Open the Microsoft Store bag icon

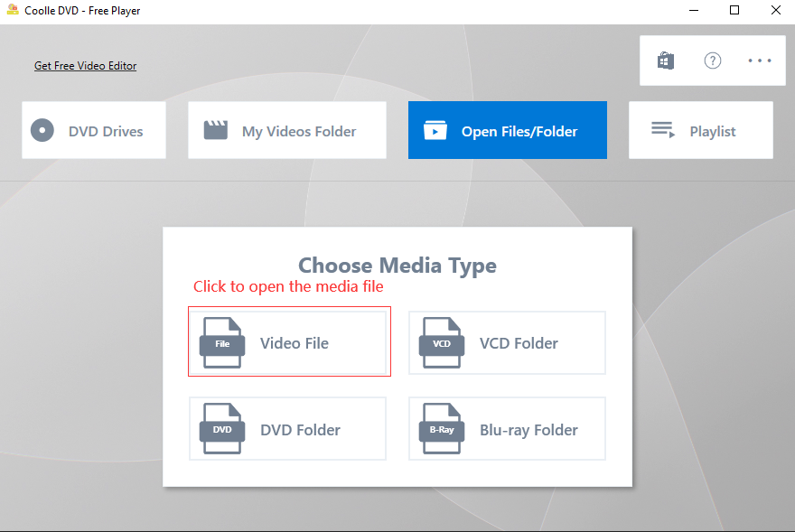[x=666, y=61]
